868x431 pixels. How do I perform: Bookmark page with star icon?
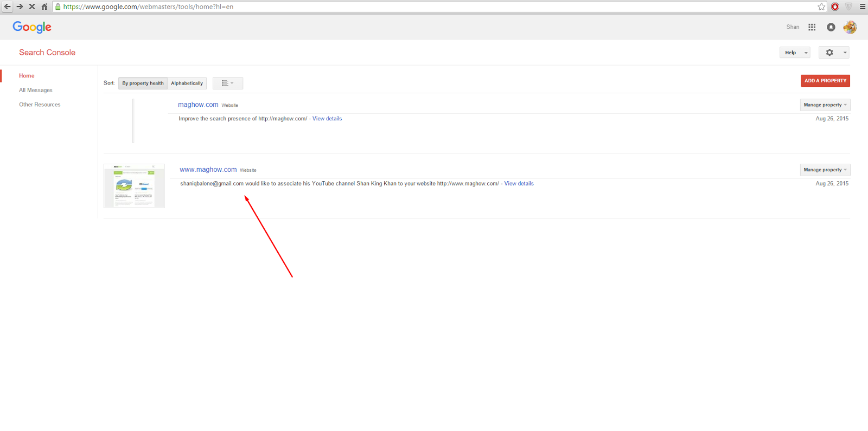[x=821, y=7]
